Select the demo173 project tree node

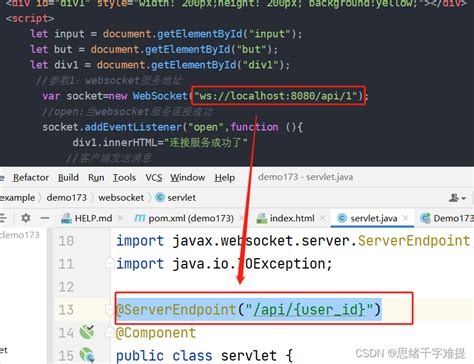pos(20,235)
